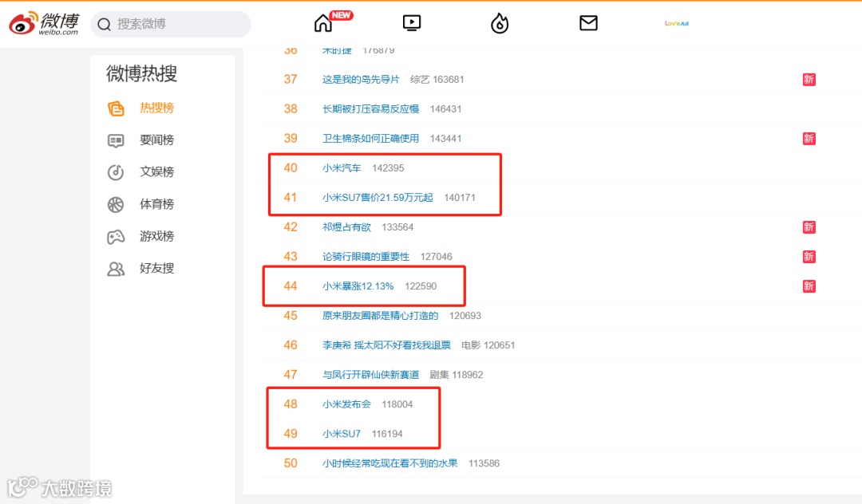Click the 要闻榜 sidebar icon

[116, 140]
